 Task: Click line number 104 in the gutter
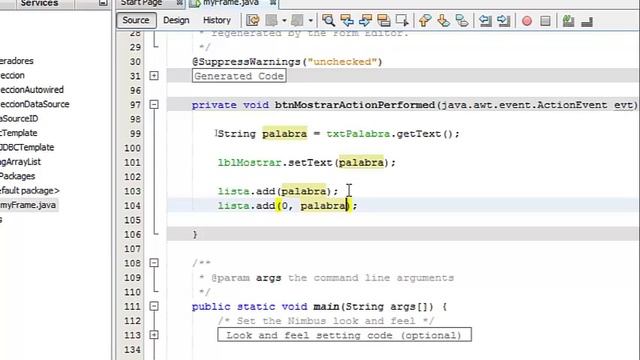(x=132, y=206)
